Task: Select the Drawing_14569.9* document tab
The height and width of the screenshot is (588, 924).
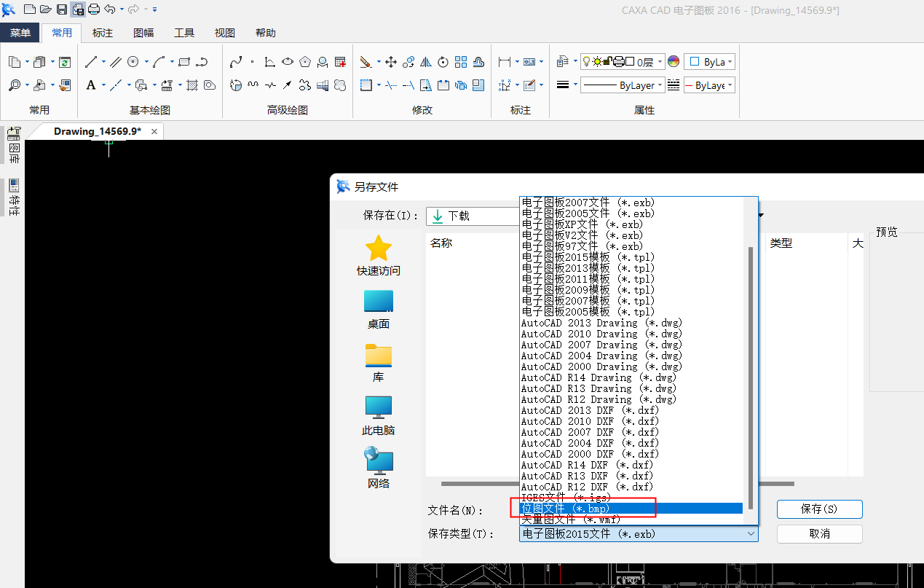Action: coord(98,131)
